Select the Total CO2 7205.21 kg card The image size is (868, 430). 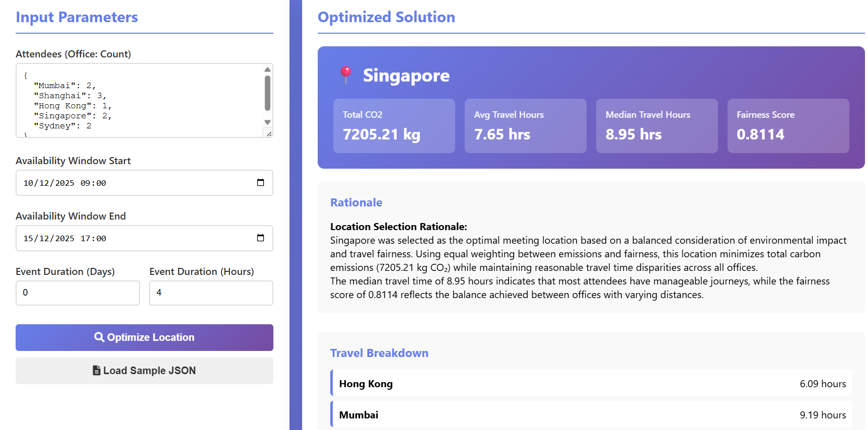[394, 126]
